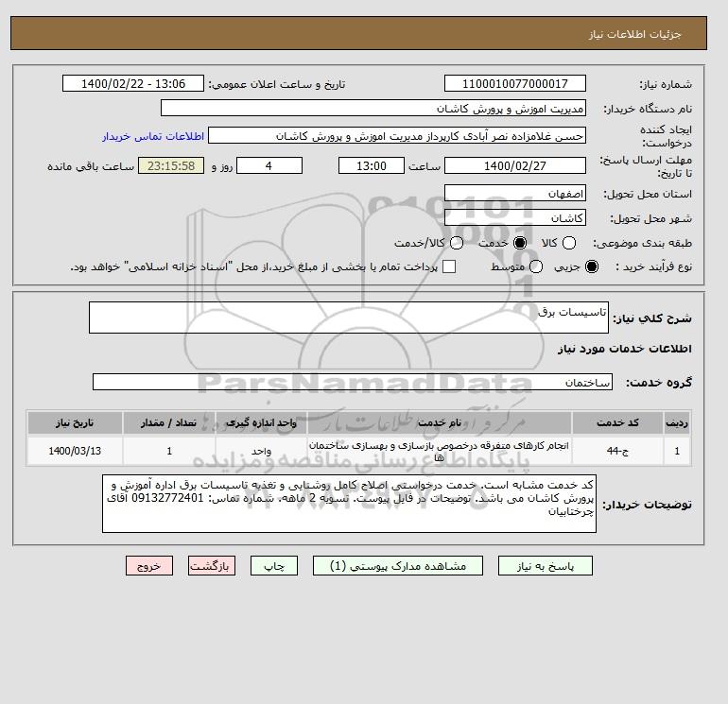Screen dimensions: 728x704
Task: Select the کالا radio button
Action: pyautogui.click(x=569, y=243)
